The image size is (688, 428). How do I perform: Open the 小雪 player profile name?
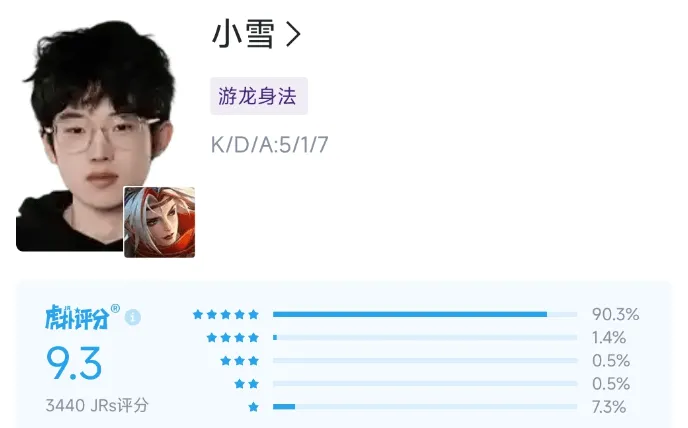(x=244, y=34)
